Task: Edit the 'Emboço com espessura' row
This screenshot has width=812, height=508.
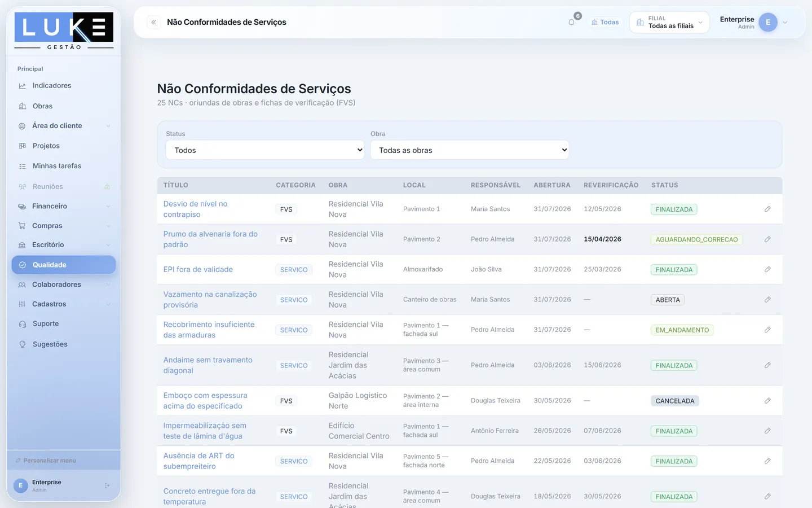Action: click(767, 401)
